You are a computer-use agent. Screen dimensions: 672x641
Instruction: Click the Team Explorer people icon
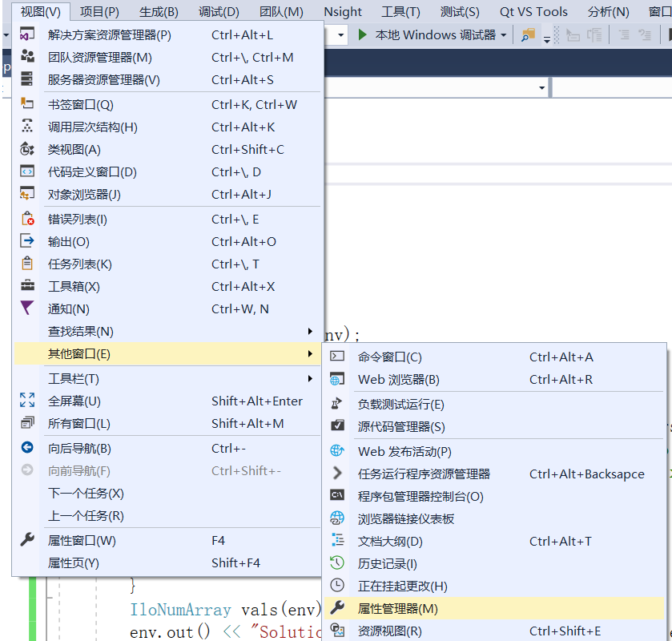(27, 56)
